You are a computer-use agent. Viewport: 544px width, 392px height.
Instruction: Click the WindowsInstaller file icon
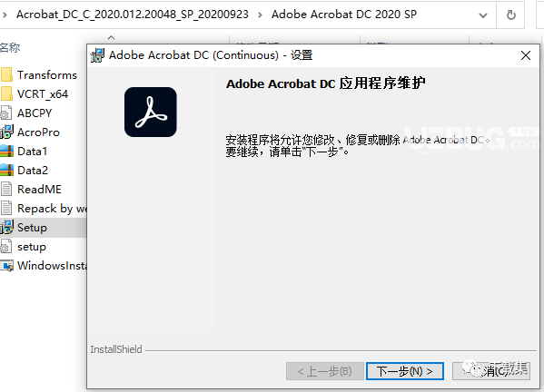[6, 266]
